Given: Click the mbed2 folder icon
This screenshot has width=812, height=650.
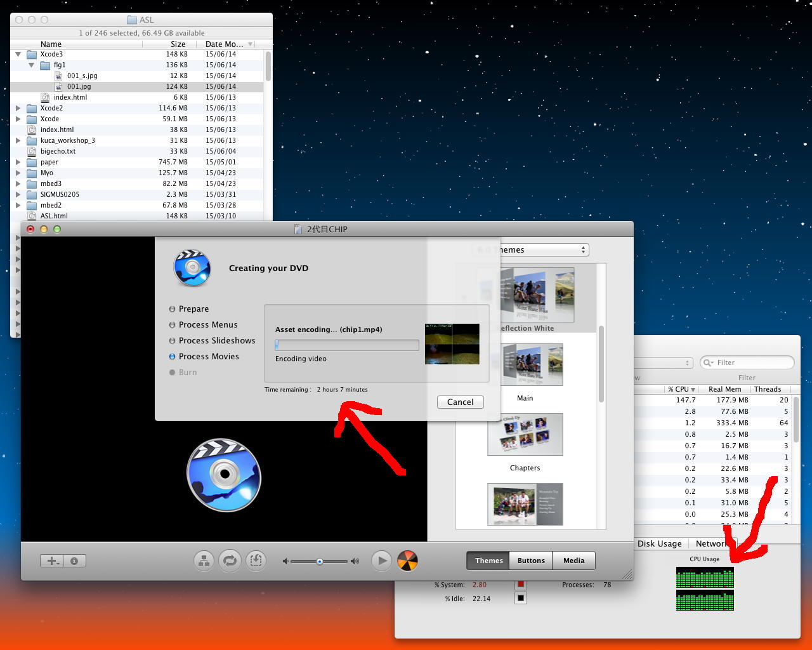Looking at the screenshot, I should click(x=32, y=205).
